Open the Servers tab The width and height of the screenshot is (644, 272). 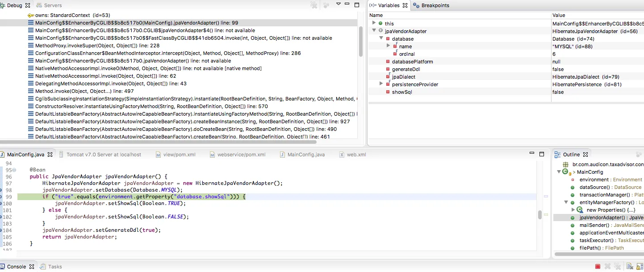[x=52, y=5]
